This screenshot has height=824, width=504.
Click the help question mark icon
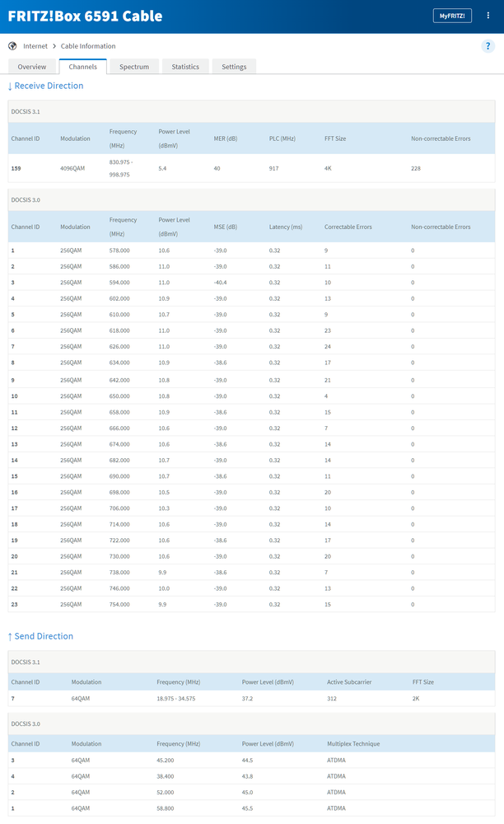coord(487,46)
